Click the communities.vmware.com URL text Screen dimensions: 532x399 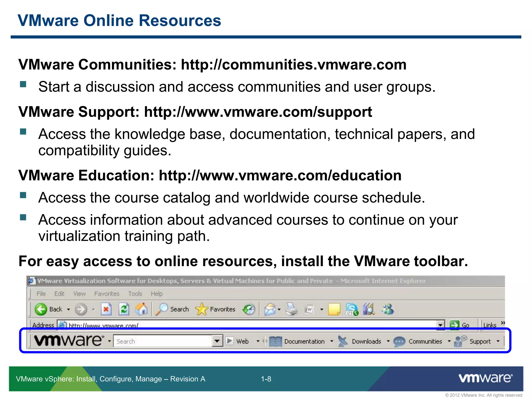point(294,64)
